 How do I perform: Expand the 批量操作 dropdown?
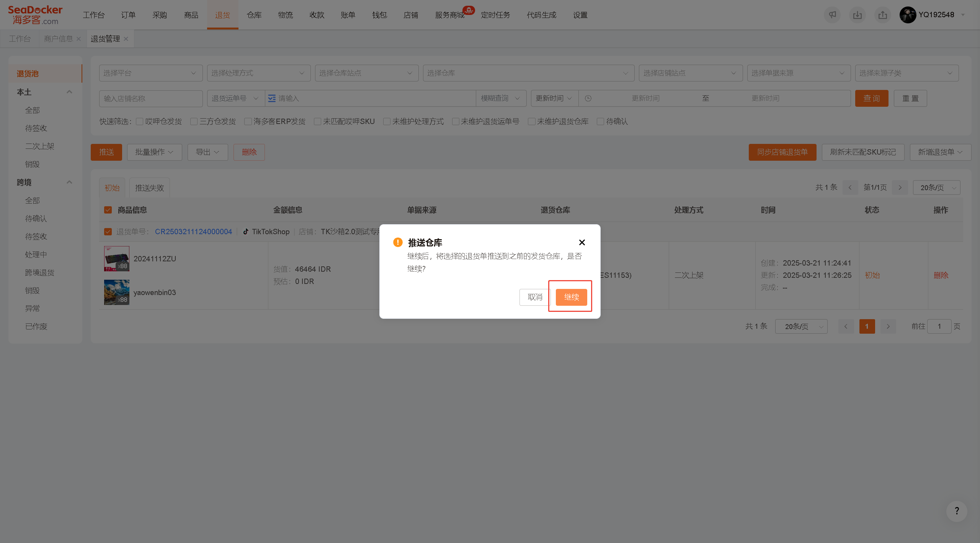154,152
